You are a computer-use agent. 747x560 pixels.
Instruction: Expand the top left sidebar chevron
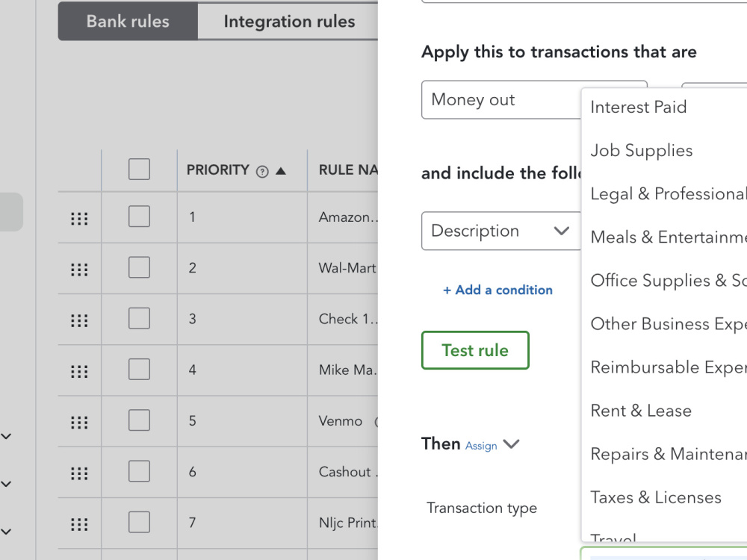pos(6,436)
